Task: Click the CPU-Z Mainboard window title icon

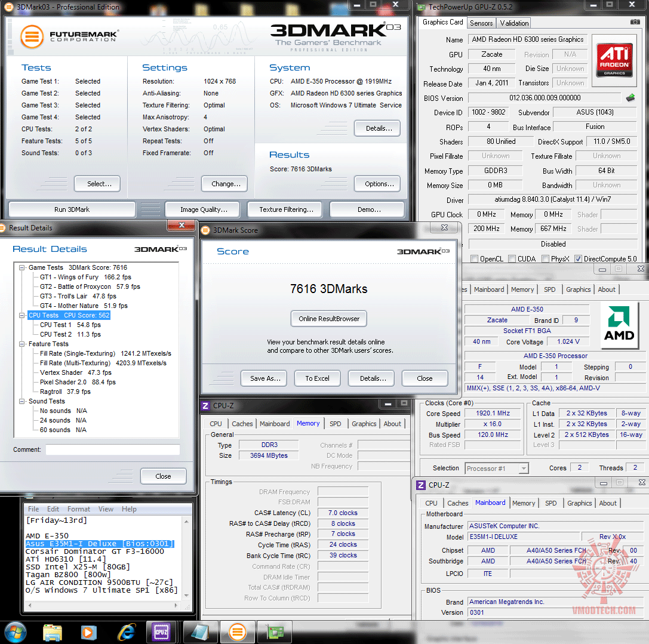Action: 420,485
